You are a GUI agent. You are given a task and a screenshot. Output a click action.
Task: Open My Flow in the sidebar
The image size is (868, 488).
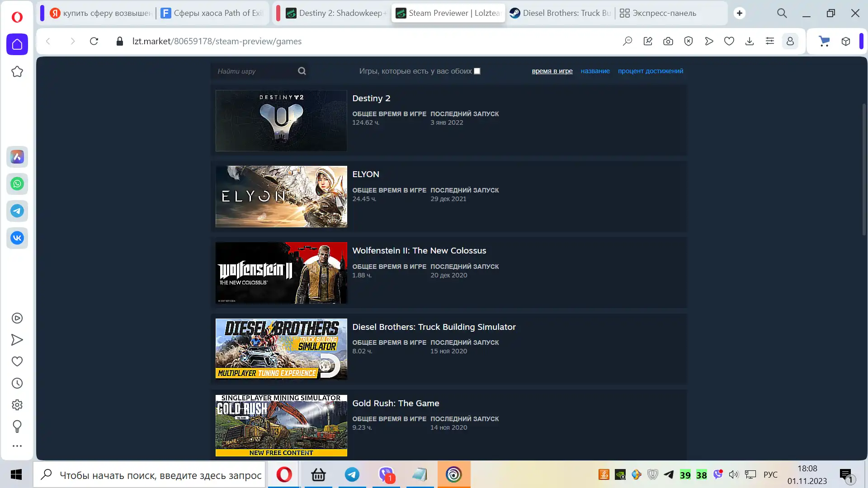click(x=17, y=340)
